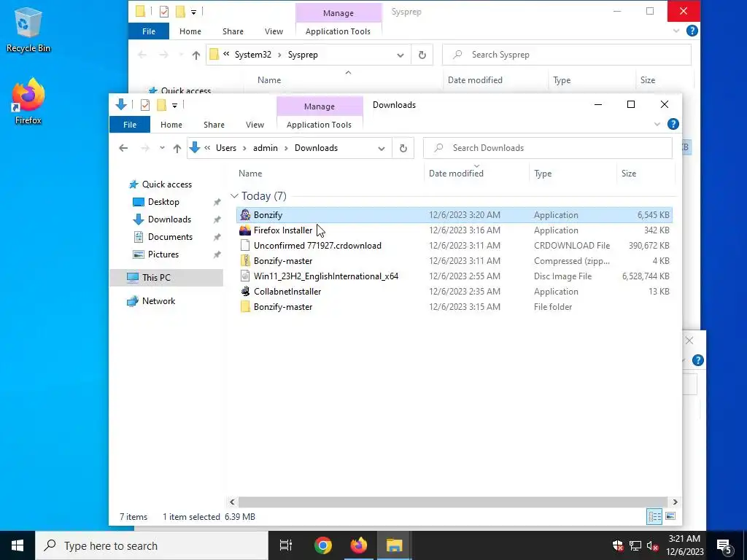Open the File menu in Downloads window
The image size is (747, 560).
tap(130, 125)
